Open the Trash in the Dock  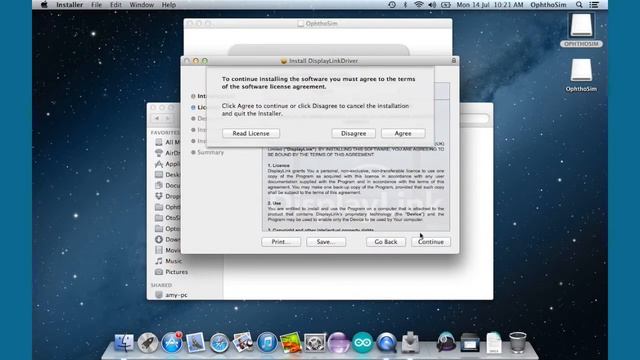click(518, 342)
